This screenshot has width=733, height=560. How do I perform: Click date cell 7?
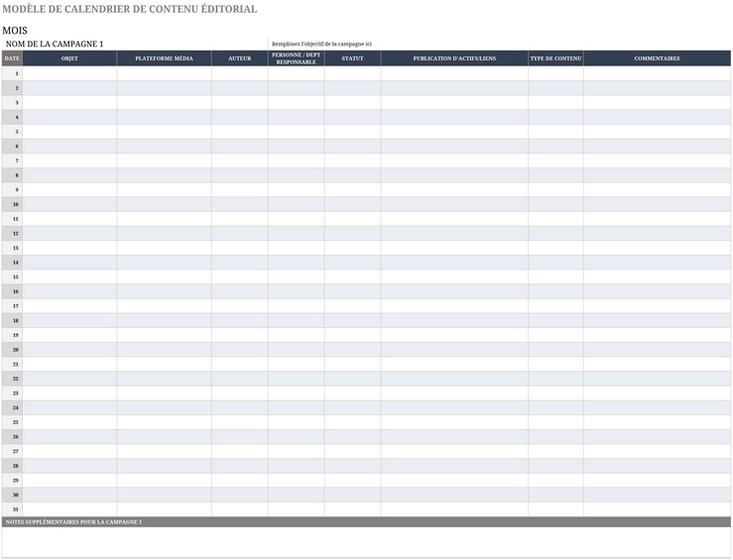pyautogui.click(x=12, y=161)
